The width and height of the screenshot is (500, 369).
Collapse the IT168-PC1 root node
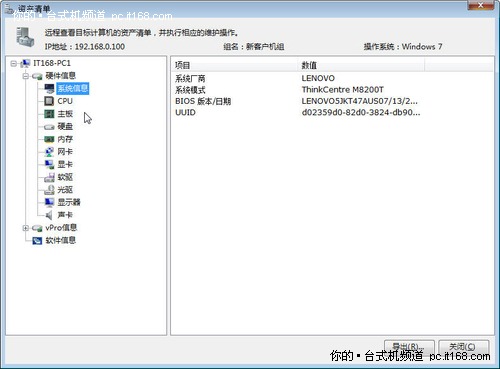[13, 63]
